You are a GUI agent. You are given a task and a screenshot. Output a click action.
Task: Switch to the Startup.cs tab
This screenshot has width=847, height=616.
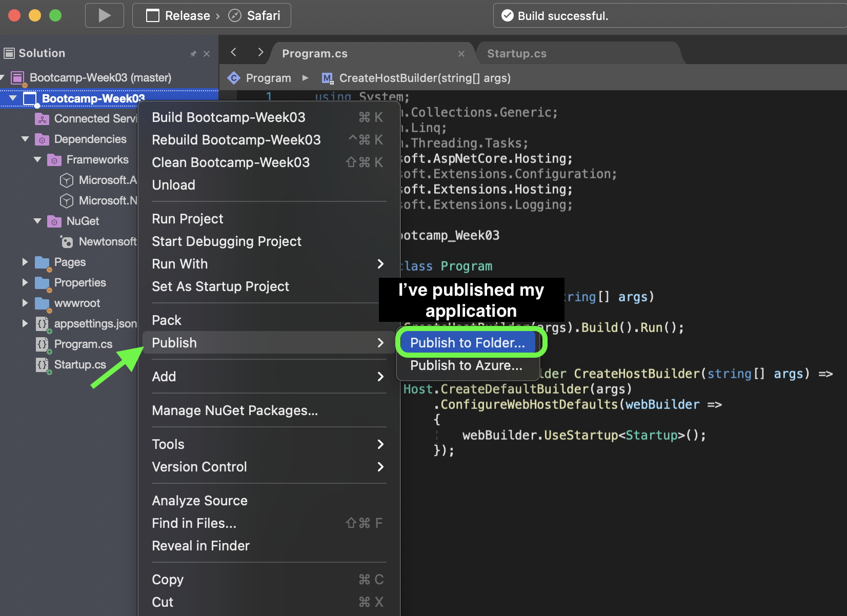pos(517,53)
